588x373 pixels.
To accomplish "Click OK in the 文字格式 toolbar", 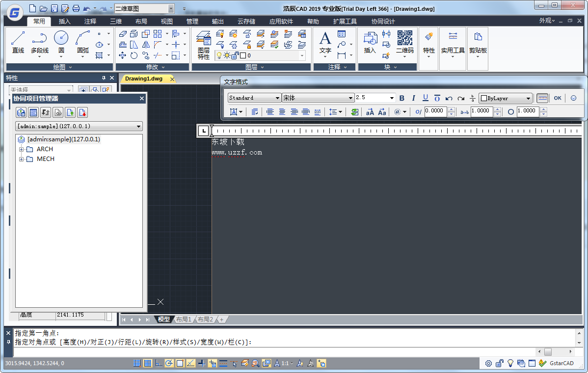I will [x=558, y=98].
